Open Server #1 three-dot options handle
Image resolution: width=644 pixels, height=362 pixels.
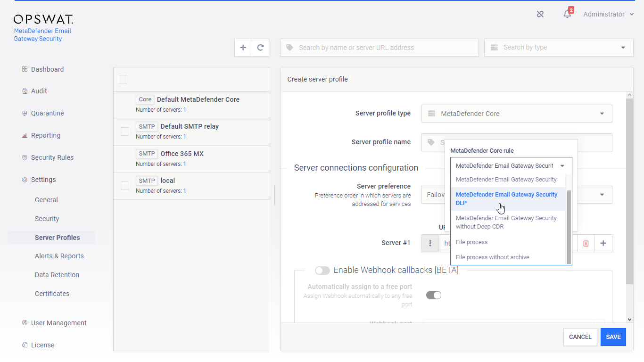click(430, 243)
